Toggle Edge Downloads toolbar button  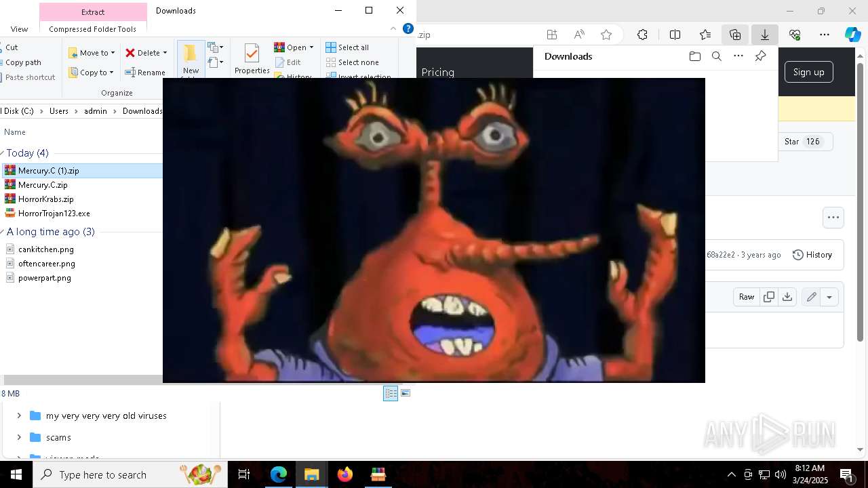tap(765, 35)
